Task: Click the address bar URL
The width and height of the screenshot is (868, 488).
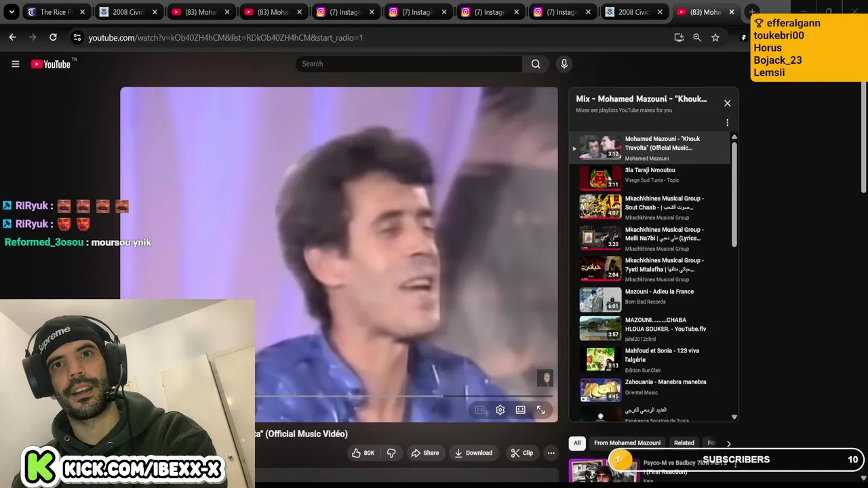Action: coord(226,38)
